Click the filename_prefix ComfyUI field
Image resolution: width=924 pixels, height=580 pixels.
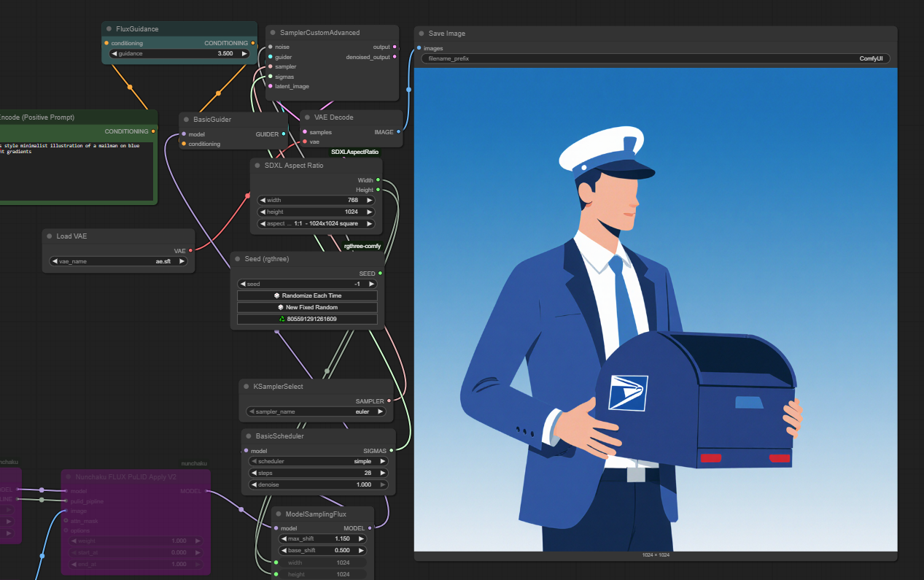(x=656, y=58)
